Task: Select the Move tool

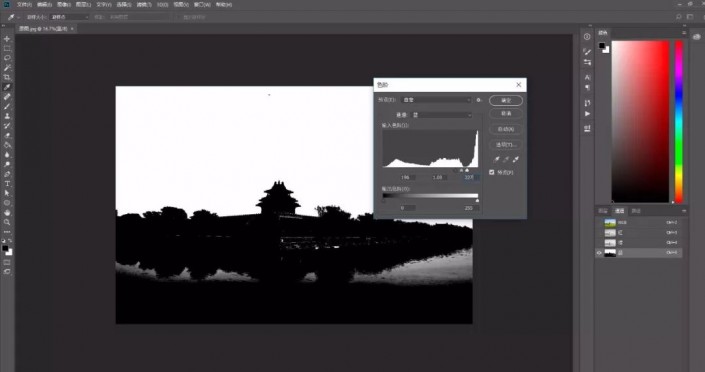Action: pyautogui.click(x=7, y=39)
